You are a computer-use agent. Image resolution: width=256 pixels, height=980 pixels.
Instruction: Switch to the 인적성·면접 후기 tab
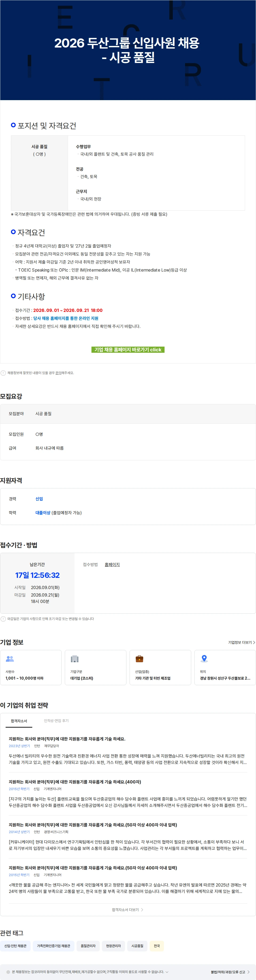click(56, 720)
